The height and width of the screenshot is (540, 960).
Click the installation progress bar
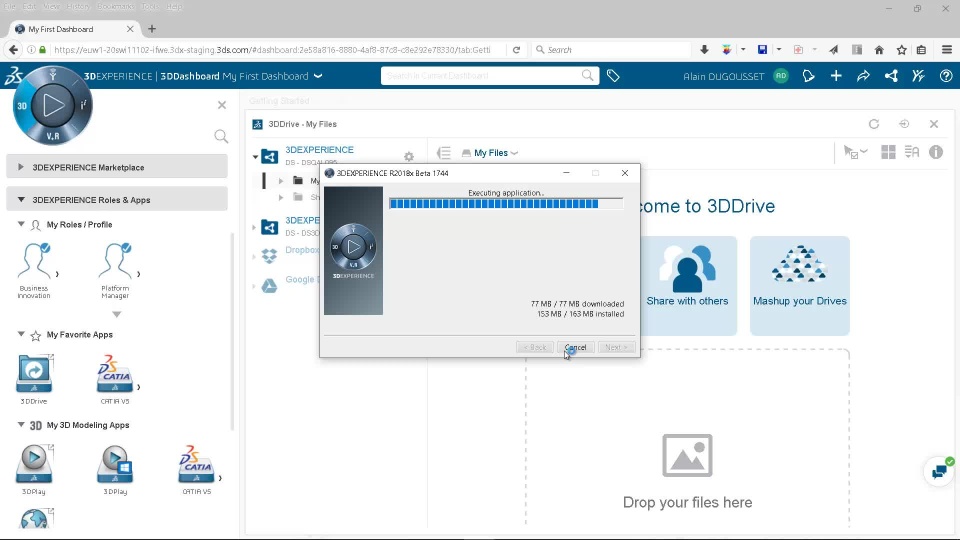click(506, 204)
